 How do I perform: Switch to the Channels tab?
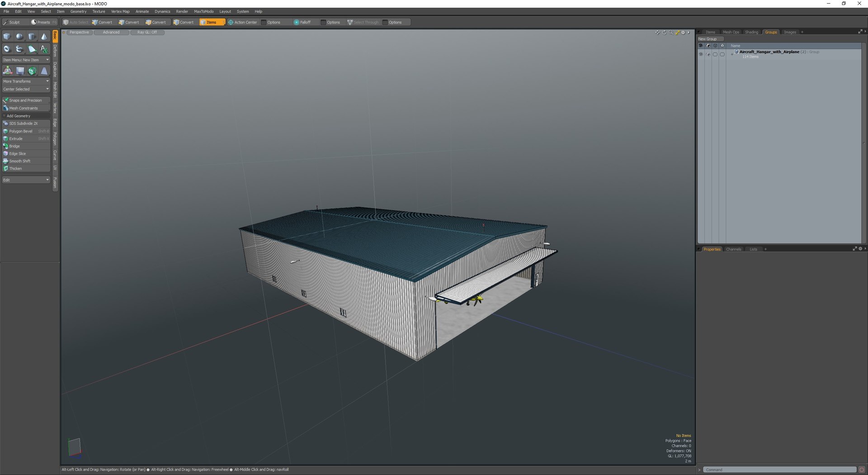tap(734, 249)
